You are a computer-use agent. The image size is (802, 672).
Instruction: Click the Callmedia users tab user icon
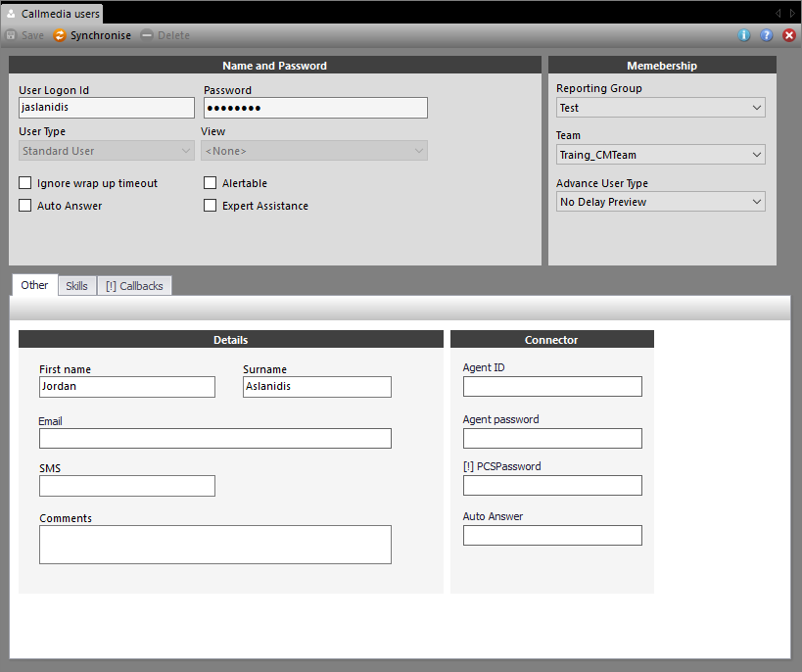point(11,14)
